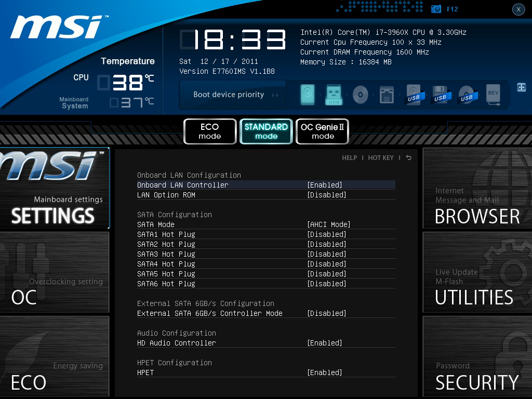Click the F12 screenshot camera icon
The width and height of the screenshot is (532, 399).
coord(436,9)
